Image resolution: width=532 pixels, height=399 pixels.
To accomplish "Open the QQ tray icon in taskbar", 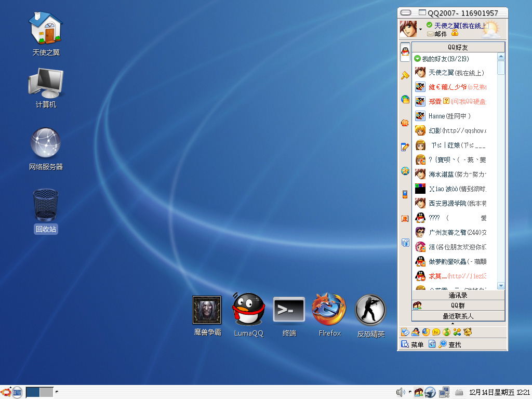I will coord(419,392).
